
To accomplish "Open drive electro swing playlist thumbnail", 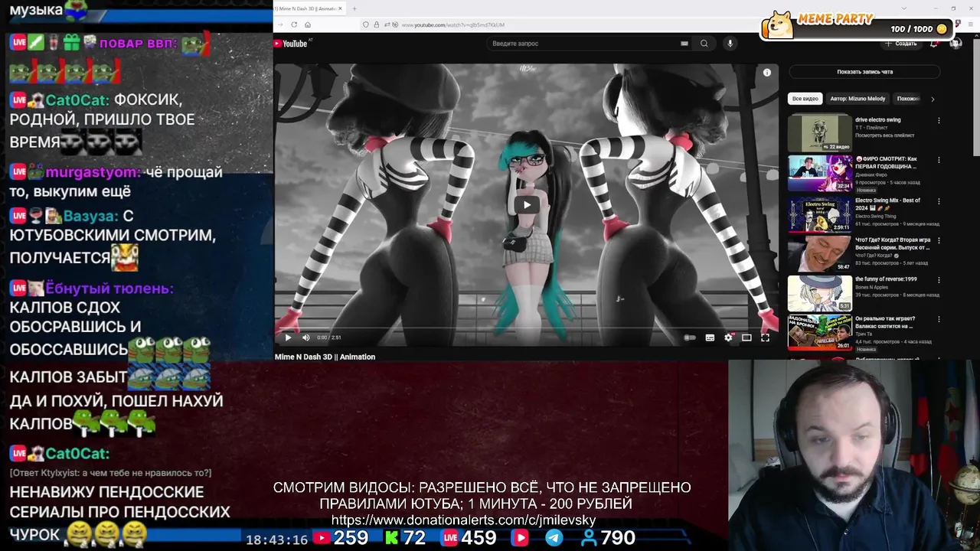I will coord(820,133).
